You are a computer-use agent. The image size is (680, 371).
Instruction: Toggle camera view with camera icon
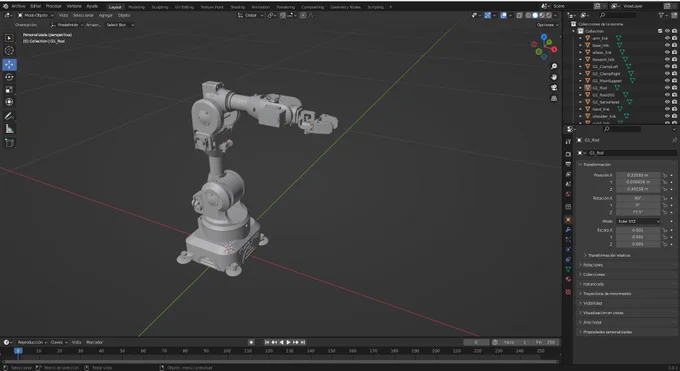pos(554,88)
